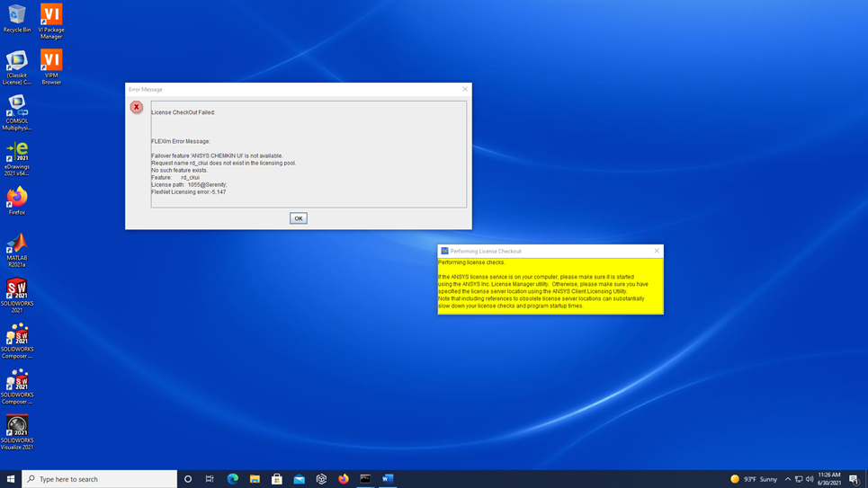Select the COMSOL Multiphysics desktop shortcut
The height and width of the screenshot is (488, 868).
coord(16,113)
